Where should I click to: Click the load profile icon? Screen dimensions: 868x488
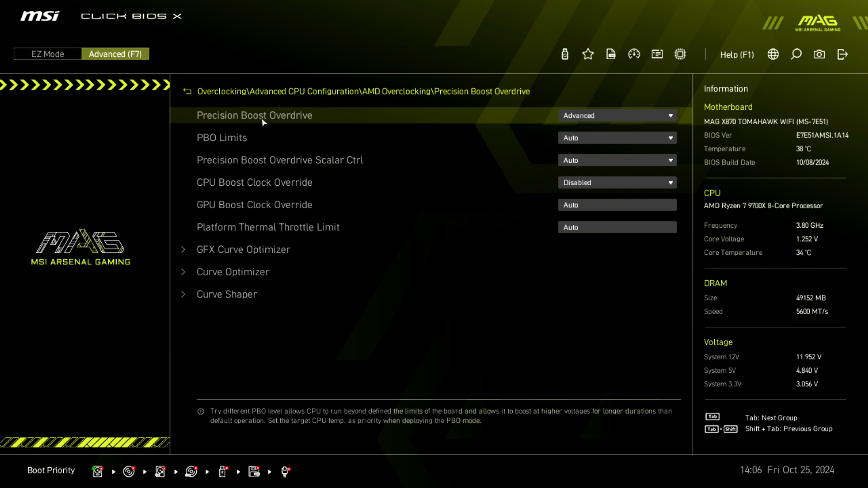point(611,54)
